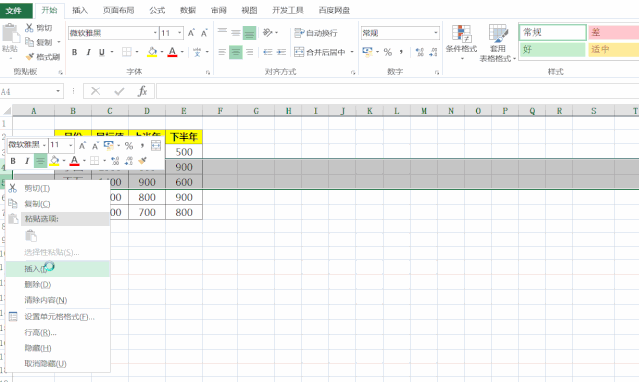Click into the formula bar input
The image size is (639, 382).
(x=397, y=91)
